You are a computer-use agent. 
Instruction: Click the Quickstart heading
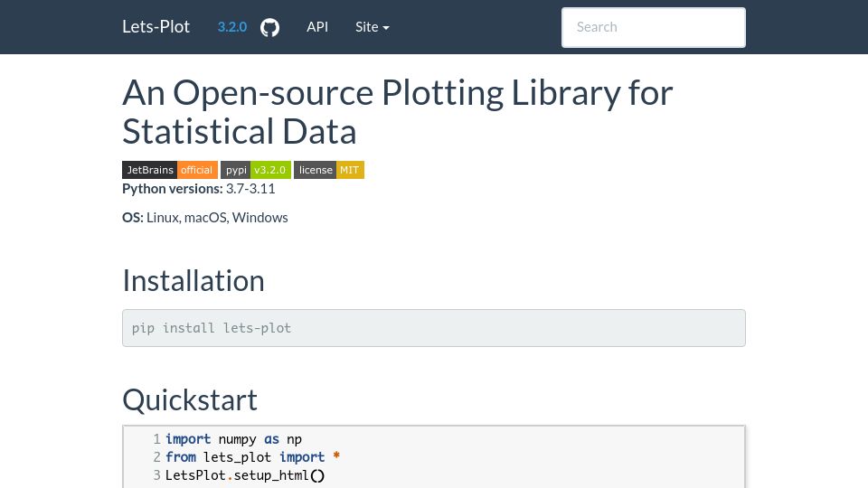(x=190, y=399)
